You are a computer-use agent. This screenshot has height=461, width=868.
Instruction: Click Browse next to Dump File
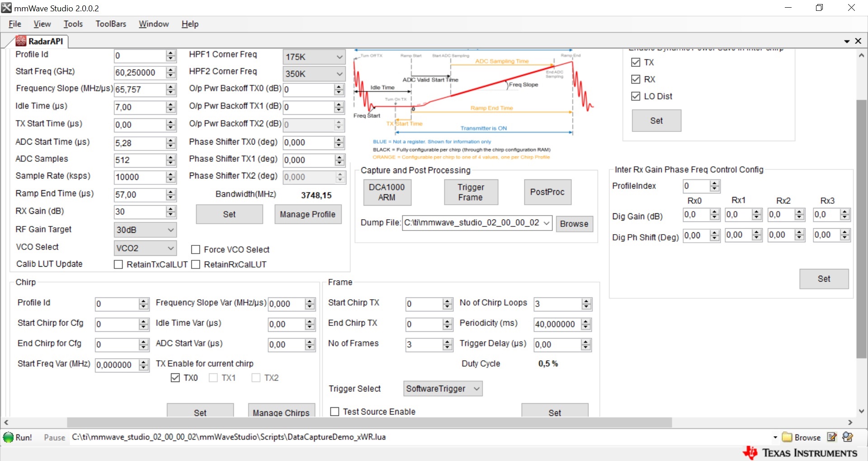tap(574, 224)
